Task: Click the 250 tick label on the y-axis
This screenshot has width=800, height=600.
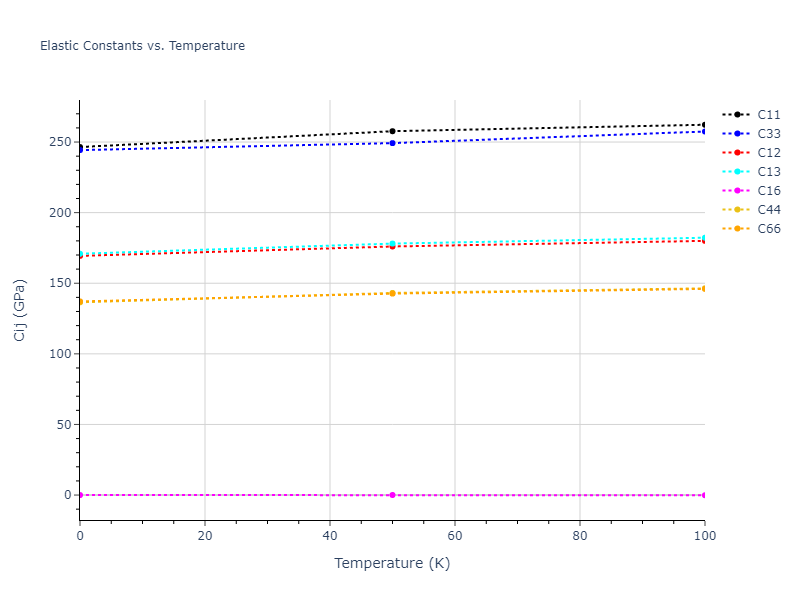Action: coord(58,142)
